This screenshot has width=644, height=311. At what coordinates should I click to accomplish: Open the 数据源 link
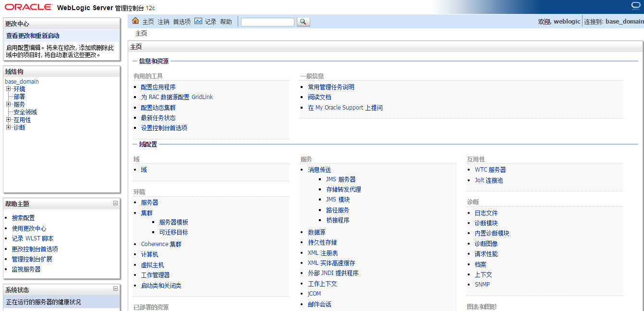[316, 232]
